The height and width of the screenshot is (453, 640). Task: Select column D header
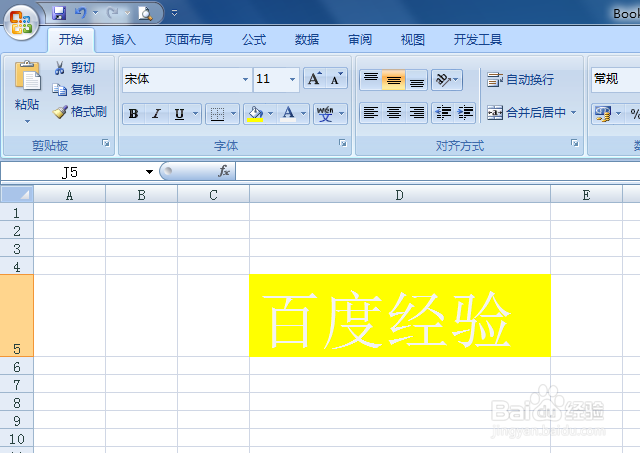[x=400, y=195]
